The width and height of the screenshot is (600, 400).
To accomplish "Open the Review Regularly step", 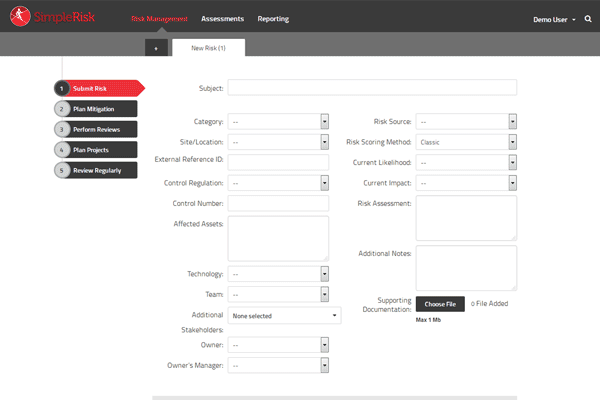I will (97, 170).
